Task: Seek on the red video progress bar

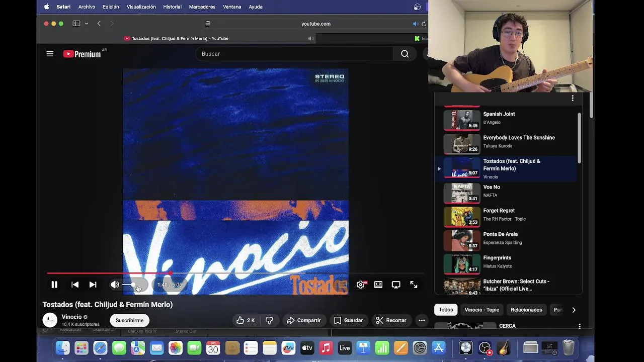Action: point(235,274)
